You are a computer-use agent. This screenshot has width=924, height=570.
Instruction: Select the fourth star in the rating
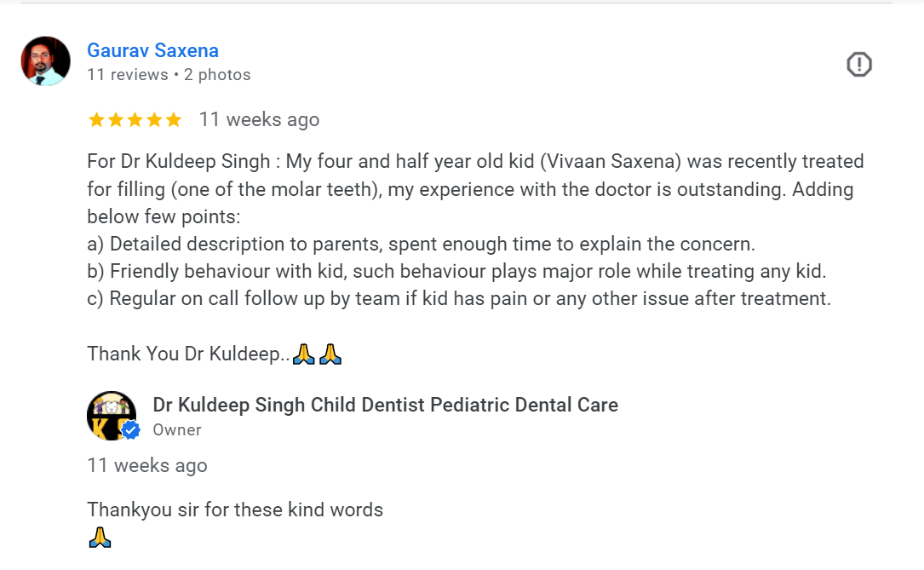(x=154, y=120)
